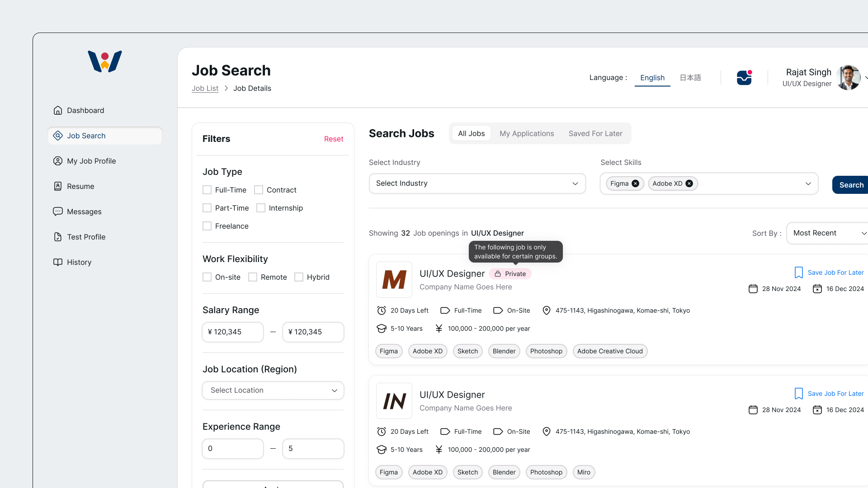Click the minimum salary input field
This screenshot has height=488, width=868.
coord(233,332)
